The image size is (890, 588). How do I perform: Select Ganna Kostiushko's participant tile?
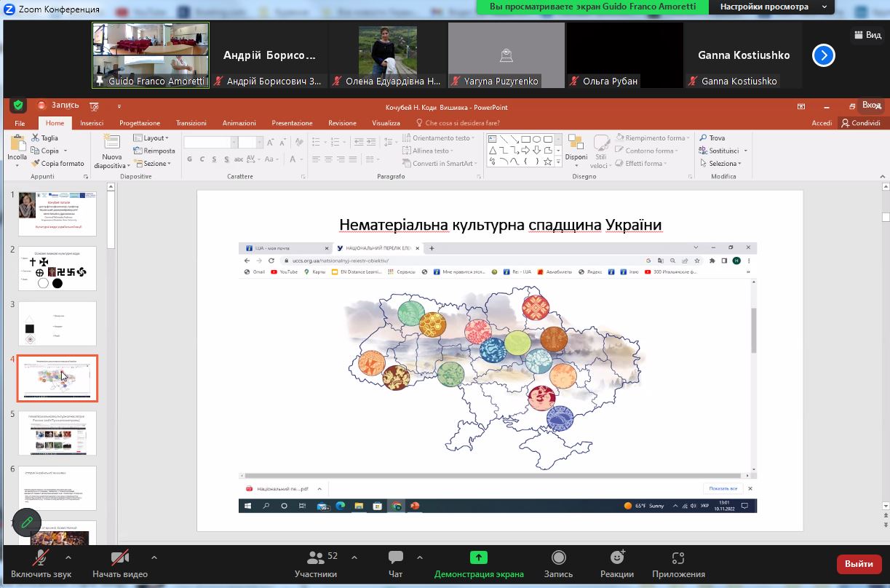click(744, 55)
